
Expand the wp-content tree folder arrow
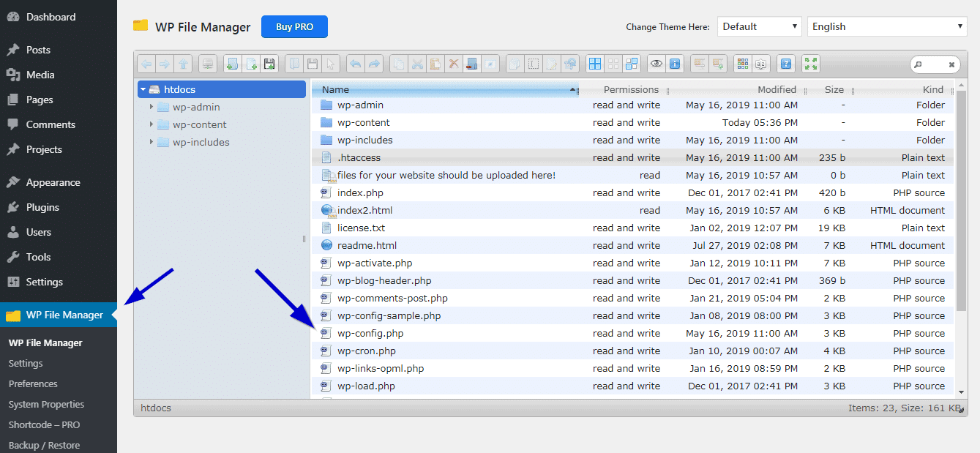click(x=152, y=124)
